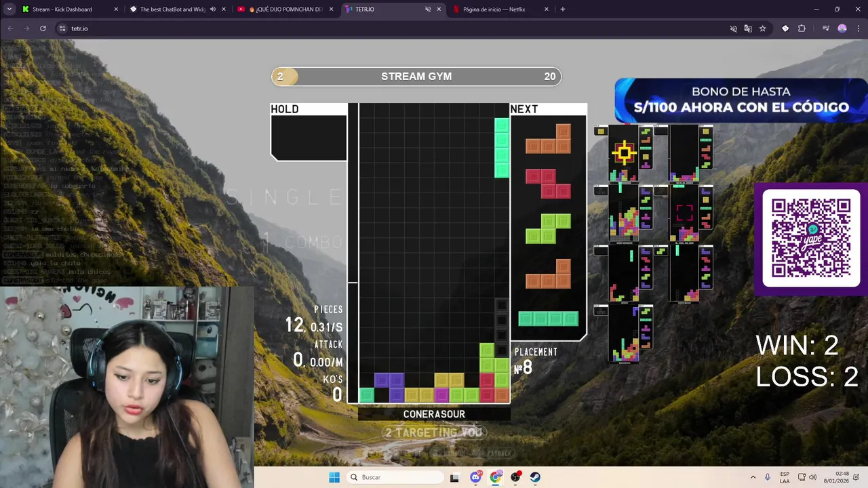This screenshot has width=868, height=488.
Task: Open the Chrome profile avatar
Action: pyautogui.click(x=842, y=28)
